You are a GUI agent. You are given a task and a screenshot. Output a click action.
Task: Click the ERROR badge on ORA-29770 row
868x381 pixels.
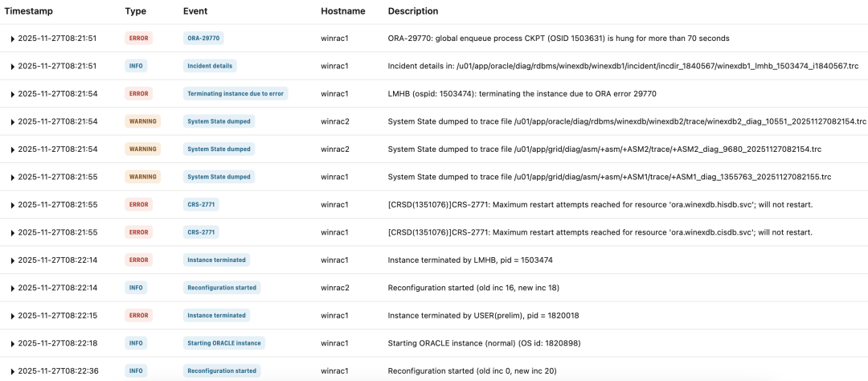(x=138, y=39)
